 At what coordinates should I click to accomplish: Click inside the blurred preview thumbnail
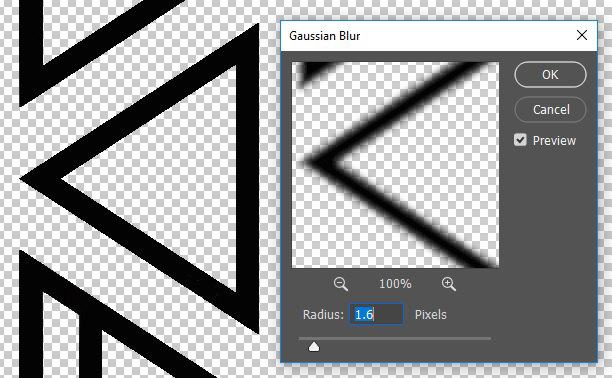coord(395,165)
